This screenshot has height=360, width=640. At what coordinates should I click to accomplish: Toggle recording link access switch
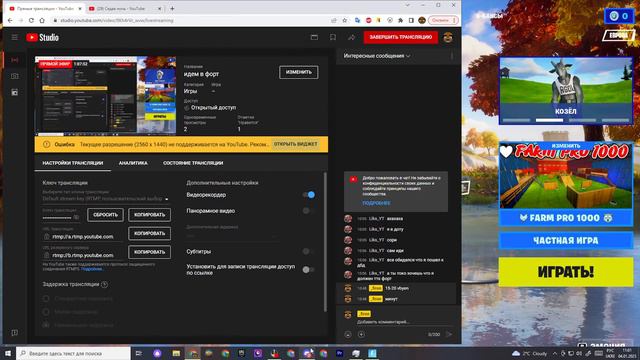pyautogui.click(x=309, y=269)
